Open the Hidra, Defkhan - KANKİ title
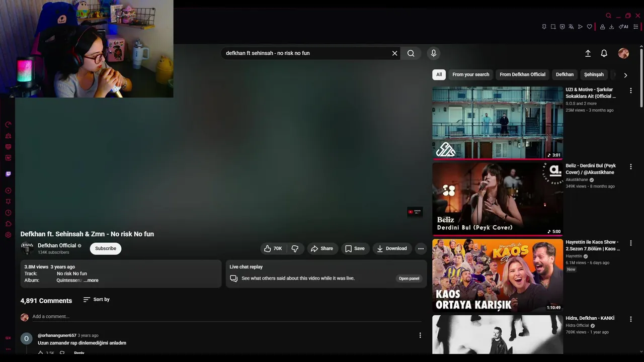The height and width of the screenshot is (362, 644). [x=590, y=318]
